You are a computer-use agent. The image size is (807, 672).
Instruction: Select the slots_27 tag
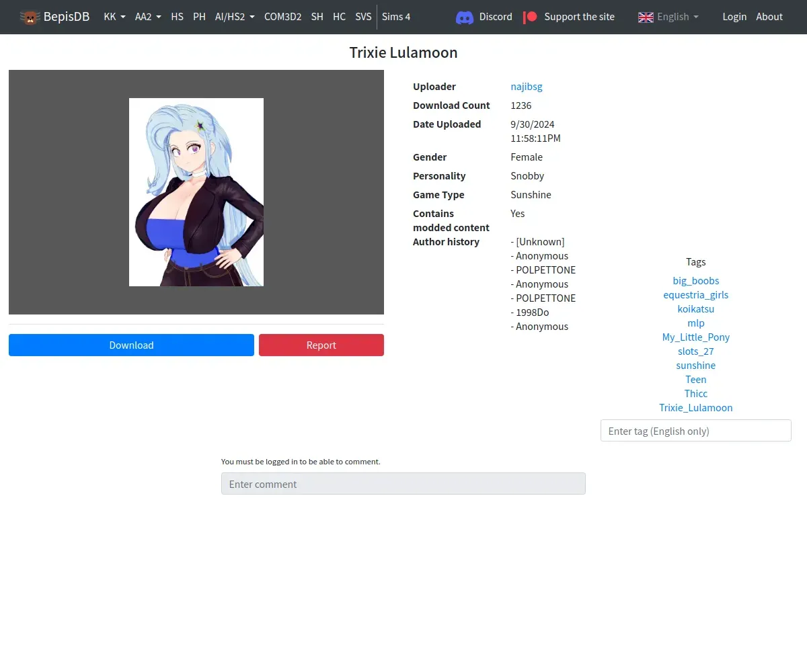pyautogui.click(x=696, y=351)
